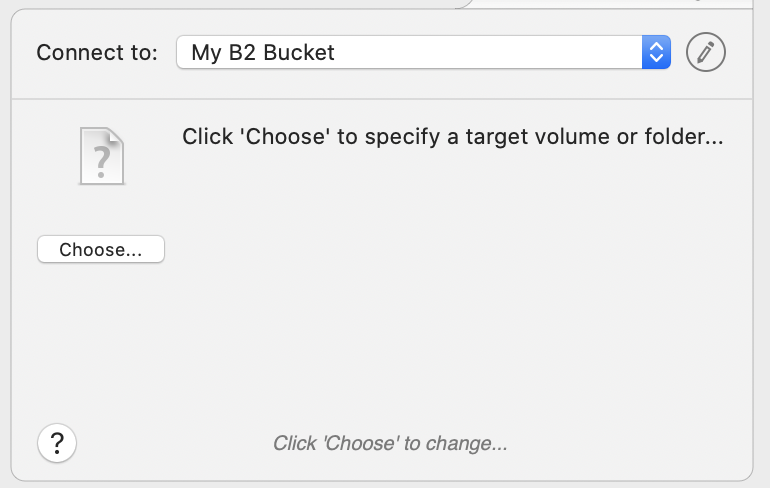Click the italic gray hint at panel bottom
This screenshot has height=488, width=770.
(390, 443)
